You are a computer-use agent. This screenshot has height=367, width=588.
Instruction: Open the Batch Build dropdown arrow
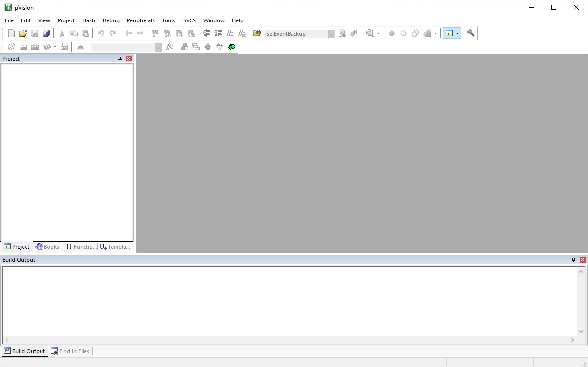click(x=55, y=47)
